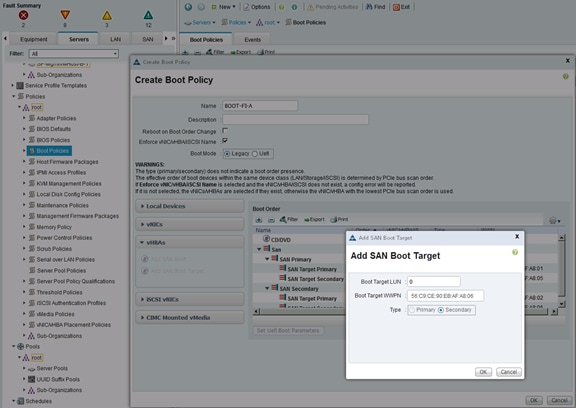Select Uefi boot mode
This screenshot has height=408, width=576.
tap(255, 154)
